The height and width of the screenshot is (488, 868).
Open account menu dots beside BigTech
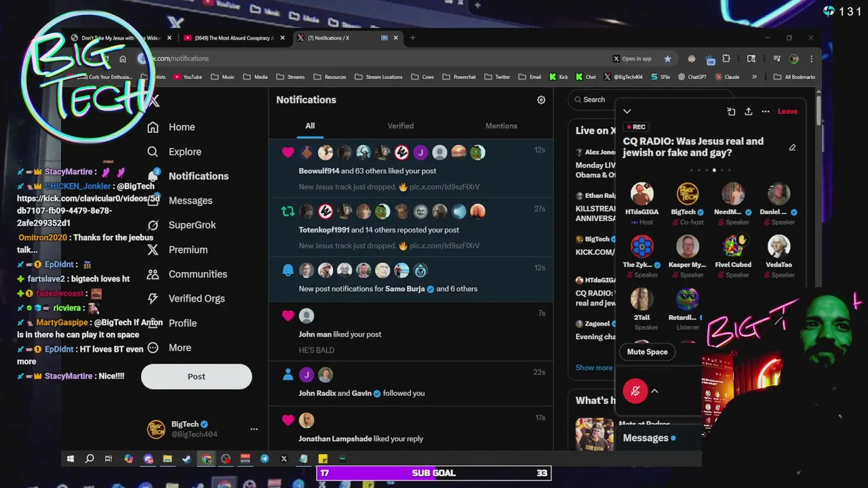pyautogui.click(x=254, y=429)
